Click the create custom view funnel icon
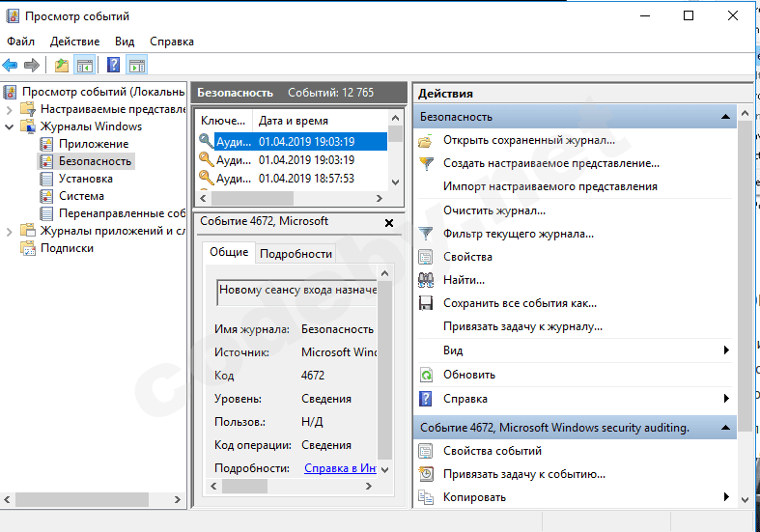Image resolution: width=760 pixels, height=532 pixels. (426, 164)
